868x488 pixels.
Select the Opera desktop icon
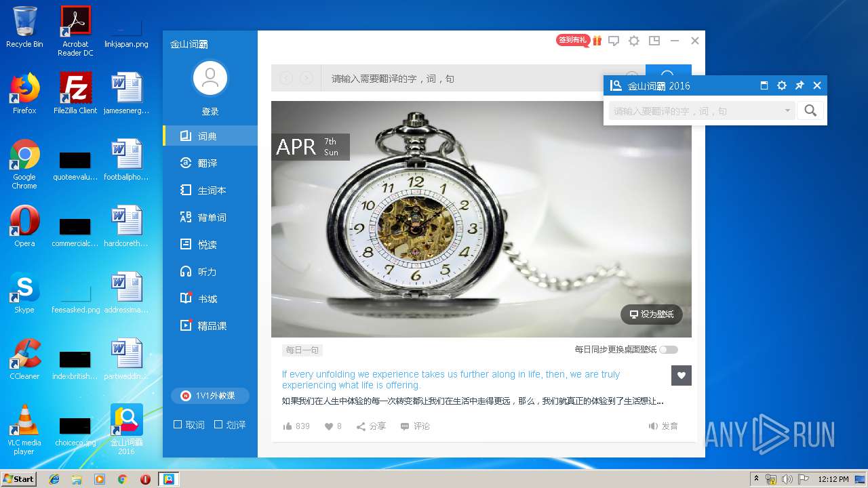24,226
